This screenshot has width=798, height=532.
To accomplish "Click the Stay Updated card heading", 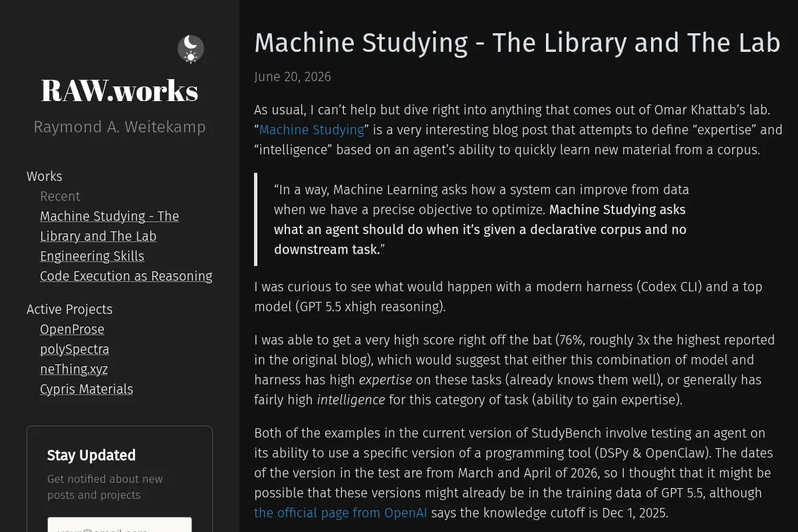I will tap(91, 456).
